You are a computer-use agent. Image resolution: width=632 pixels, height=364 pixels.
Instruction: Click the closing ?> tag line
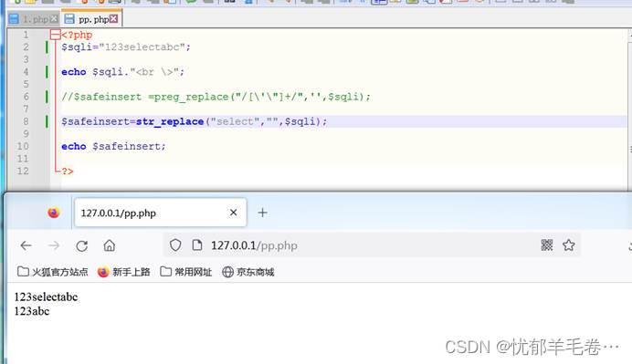click(68, 172)
